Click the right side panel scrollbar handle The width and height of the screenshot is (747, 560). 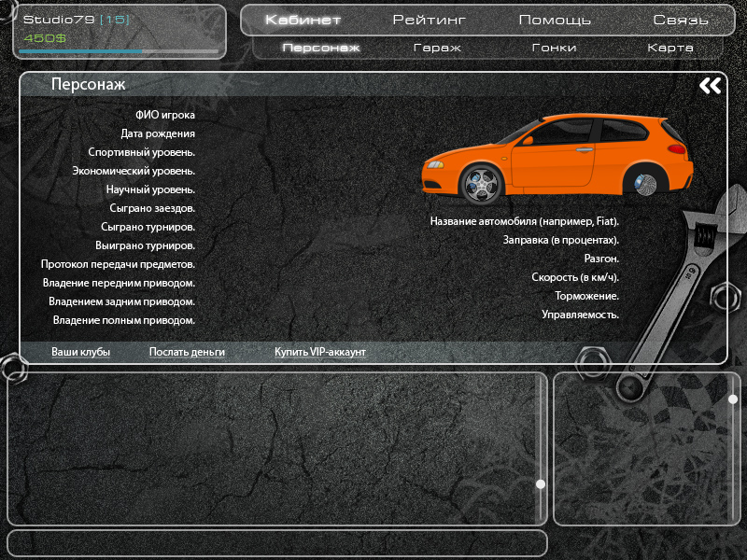[733, 399]
